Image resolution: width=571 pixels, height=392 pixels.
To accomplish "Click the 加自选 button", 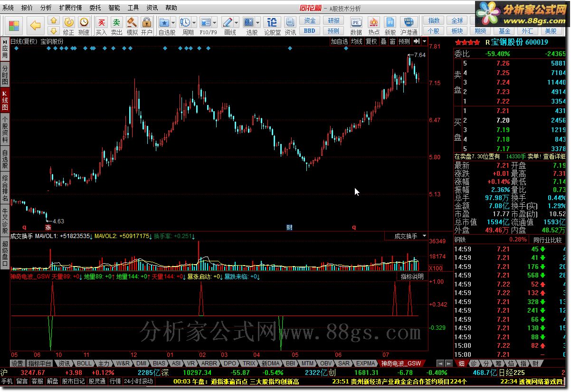I will [340, 41].
